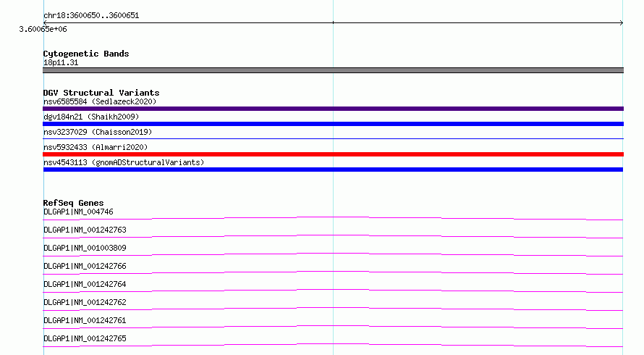Select the magenta DLGAP1|NM_004746 transcript line
Viewport: 644px width, 355px height.
click(x=333, y=218)
